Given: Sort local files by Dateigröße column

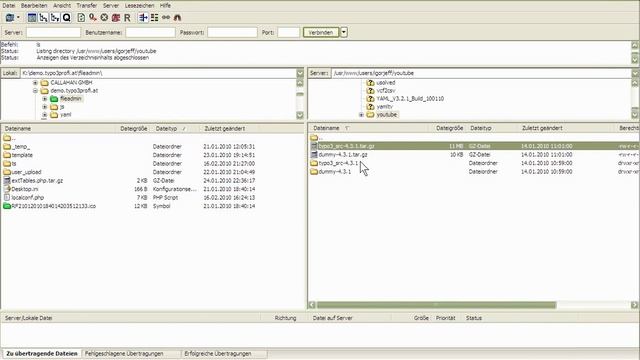Looking at the screenshot, I should 134,129.
